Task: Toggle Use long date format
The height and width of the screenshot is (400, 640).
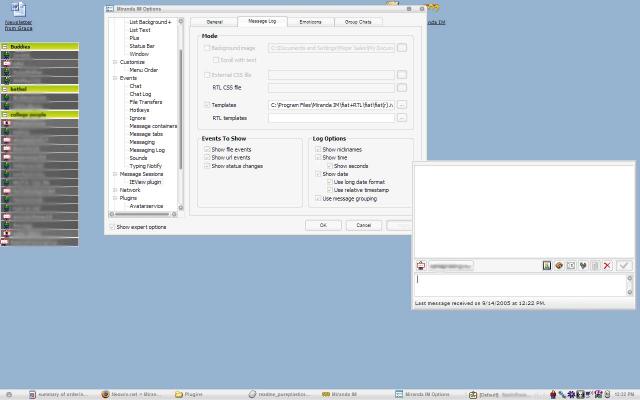Action: click(329, 182)
